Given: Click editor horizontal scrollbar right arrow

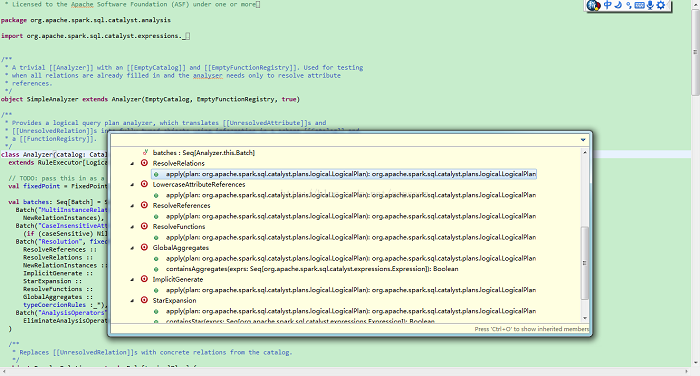Looking at the screenshot, I should (688, 372).
